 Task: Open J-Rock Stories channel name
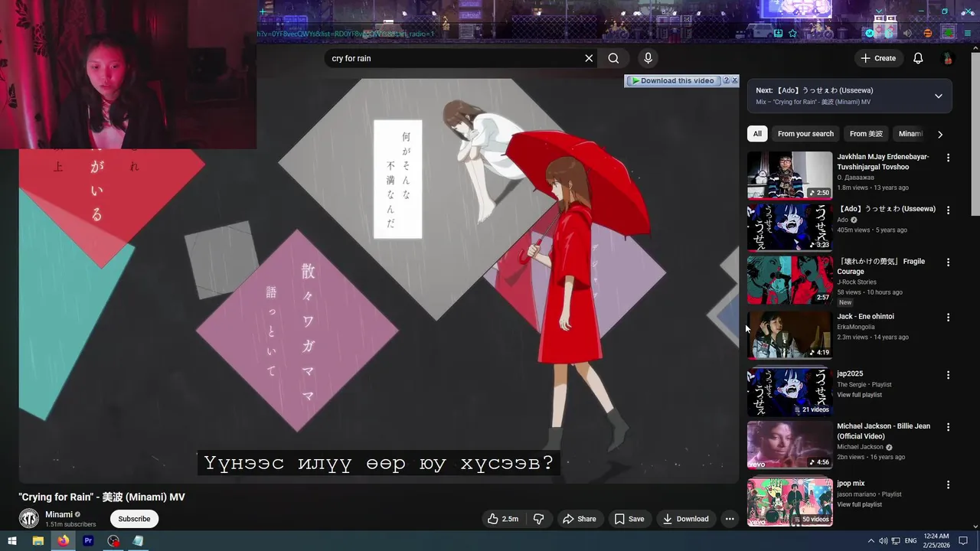click(x=857, y=282)
